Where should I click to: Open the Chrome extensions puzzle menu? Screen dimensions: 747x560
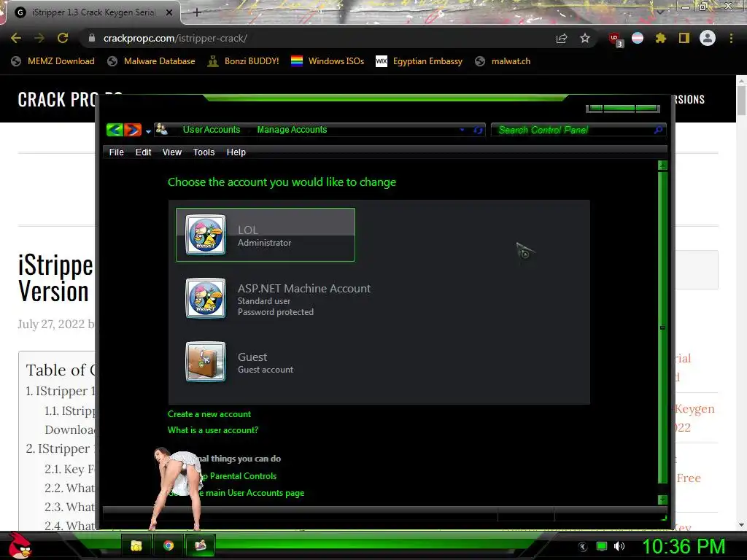click(x=661, y=38)
